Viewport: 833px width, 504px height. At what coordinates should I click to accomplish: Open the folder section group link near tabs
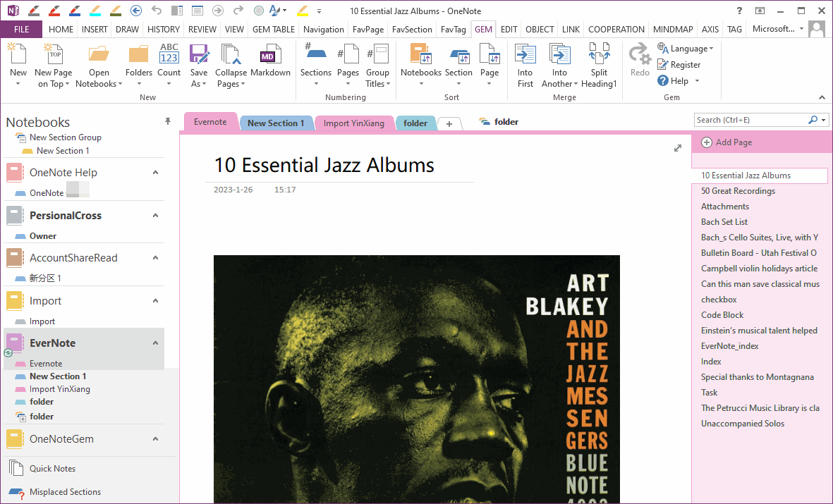pos(499,122)
